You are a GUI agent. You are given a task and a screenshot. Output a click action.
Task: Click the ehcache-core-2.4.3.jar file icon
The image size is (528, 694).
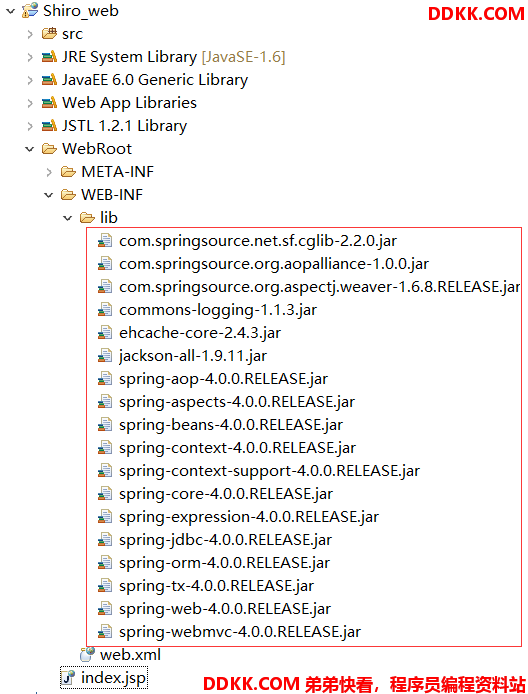coord(105,333)
